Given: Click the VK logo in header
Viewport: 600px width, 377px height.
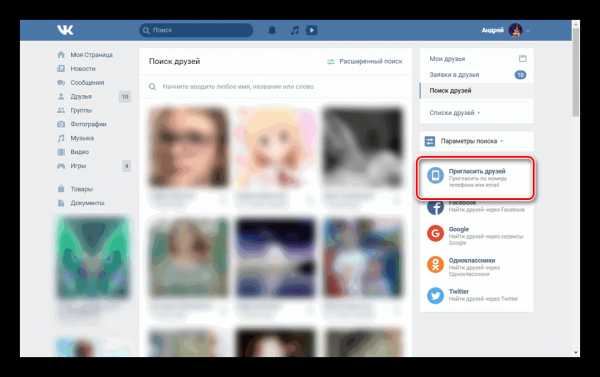Looking at the screenshot, I should [65, 30].
